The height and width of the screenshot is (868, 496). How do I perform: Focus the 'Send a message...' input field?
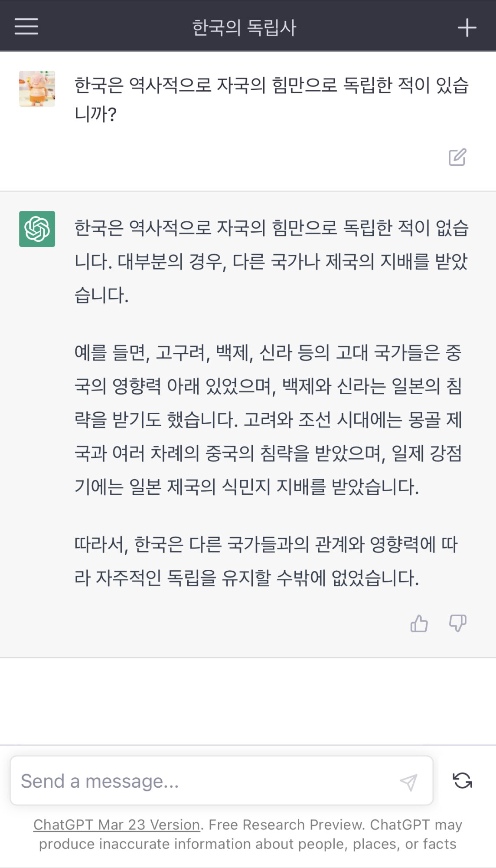pyautogui.click(x=204, y=781)
